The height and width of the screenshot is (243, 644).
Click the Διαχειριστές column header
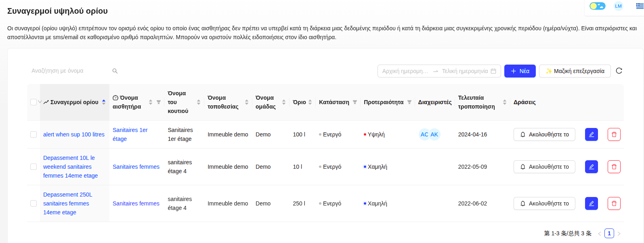435,102
